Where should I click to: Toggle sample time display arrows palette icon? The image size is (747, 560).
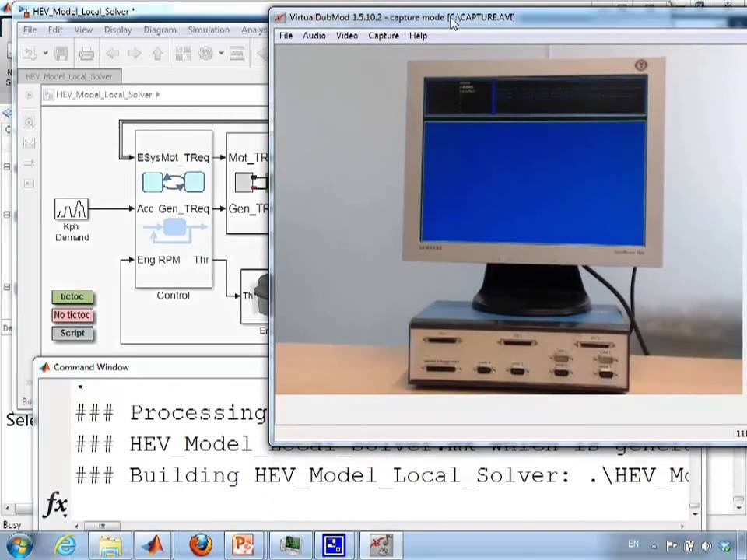click(29, 163)
